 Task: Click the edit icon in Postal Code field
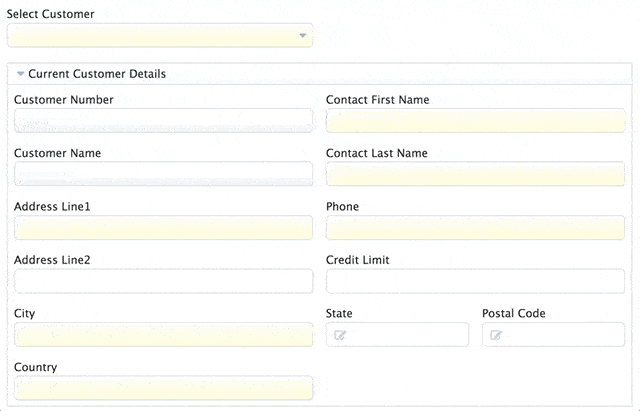click(496, 335)
